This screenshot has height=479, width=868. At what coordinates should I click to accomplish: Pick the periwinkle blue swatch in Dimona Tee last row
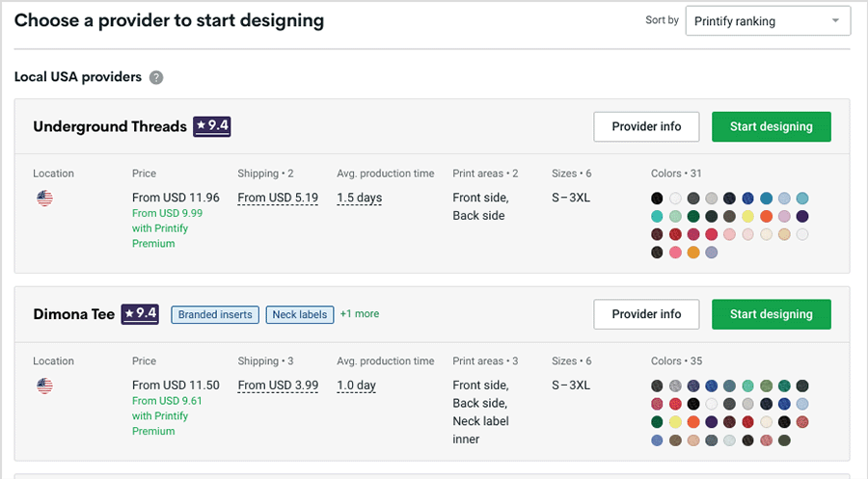(x=657, y=440)
